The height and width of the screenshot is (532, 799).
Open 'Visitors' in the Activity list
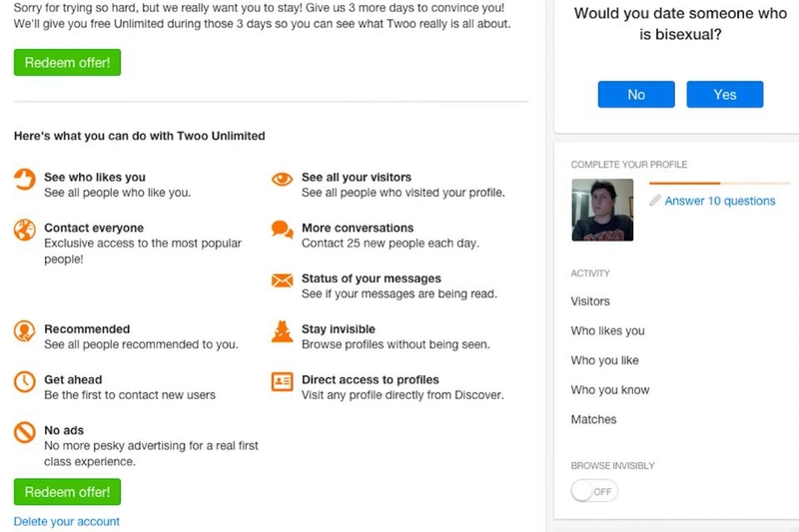click(590, 301)
